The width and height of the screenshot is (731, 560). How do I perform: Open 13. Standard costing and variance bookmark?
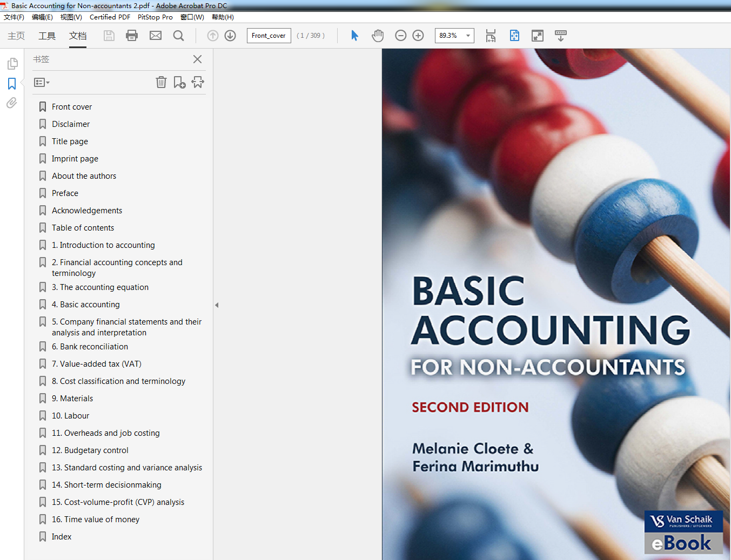[x=127, y=468]
